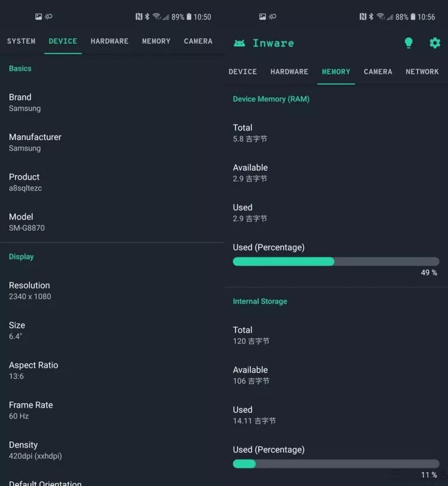This screenshot has height=486, width=448.
Task: Tap the lightbulb theme icon
Action: (x=409, y=43)
